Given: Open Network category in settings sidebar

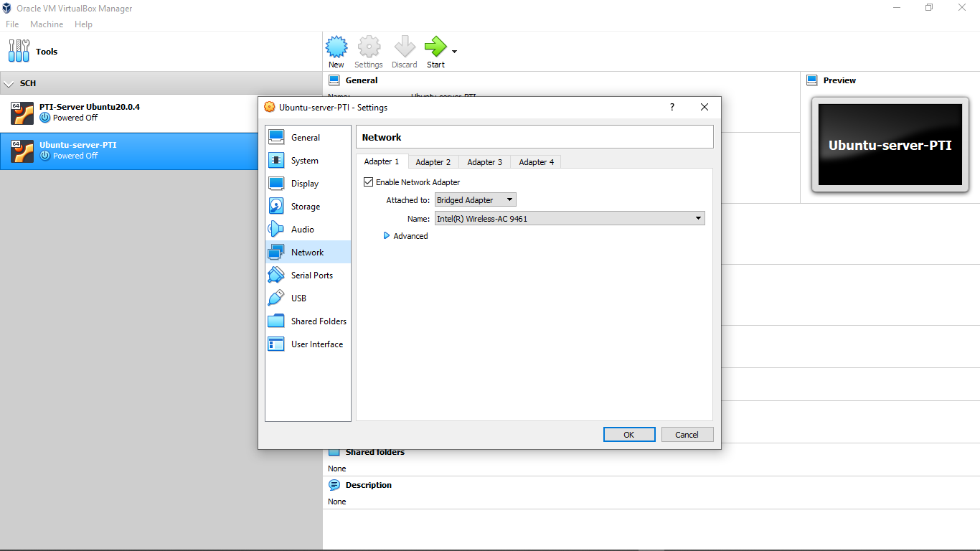Looking at the screenshot, I should (308, 253).
